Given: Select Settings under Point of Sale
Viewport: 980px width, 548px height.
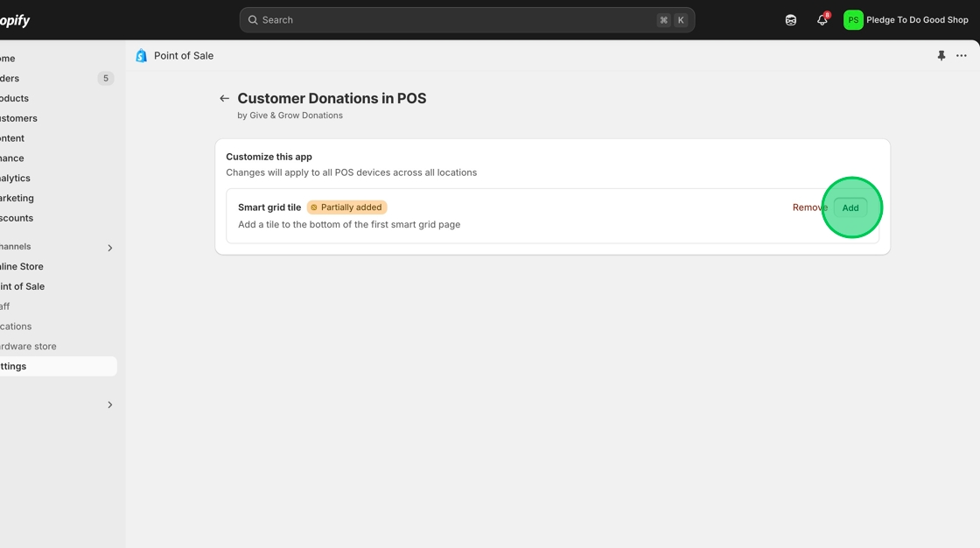Looking at the screenshot, I should [x=58, y=367].
